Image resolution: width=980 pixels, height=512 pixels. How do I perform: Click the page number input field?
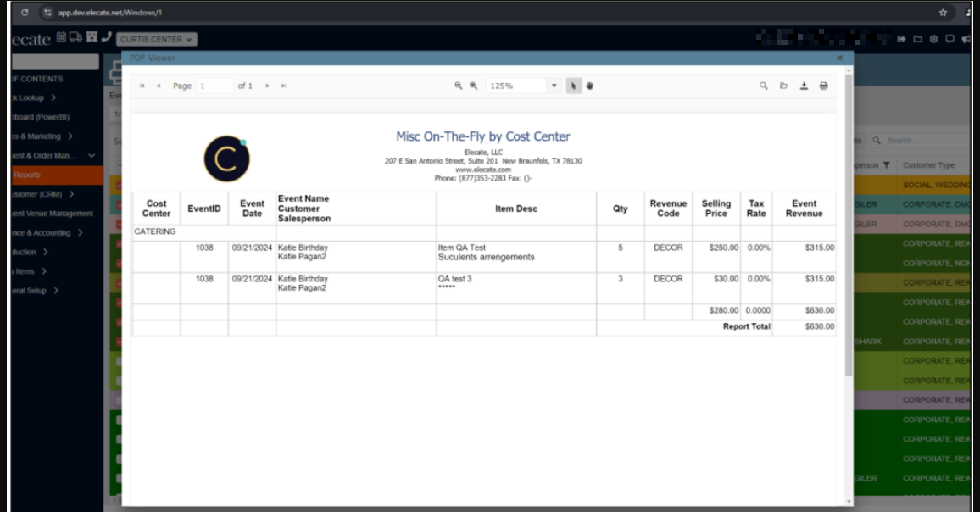tap(215, 86)
